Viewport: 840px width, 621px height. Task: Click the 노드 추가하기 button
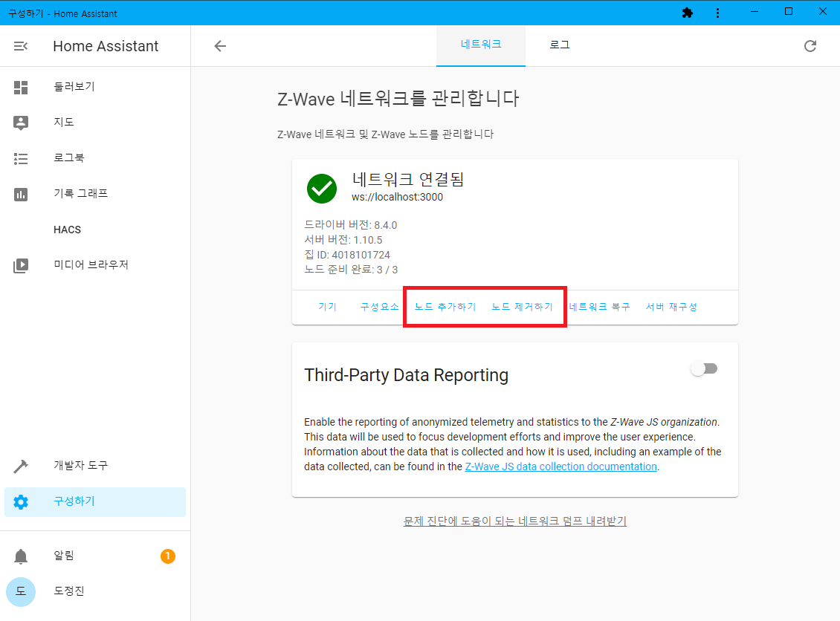[445, 307]
